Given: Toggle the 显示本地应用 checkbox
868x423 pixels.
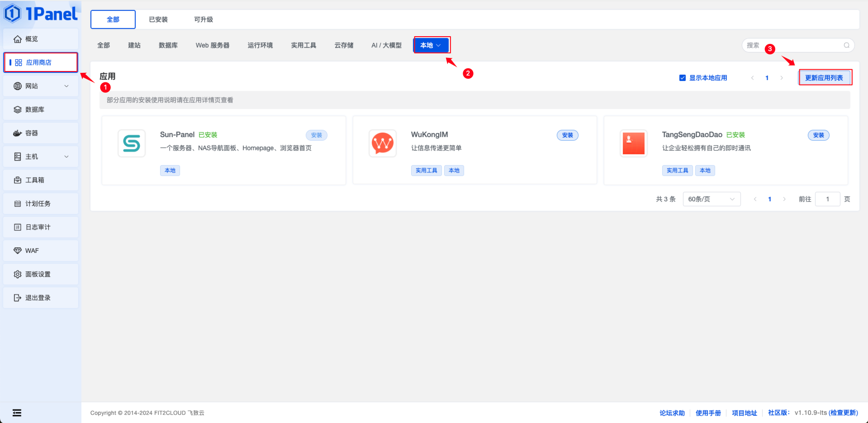Looking at the screenshot, I should click(683, 78).
